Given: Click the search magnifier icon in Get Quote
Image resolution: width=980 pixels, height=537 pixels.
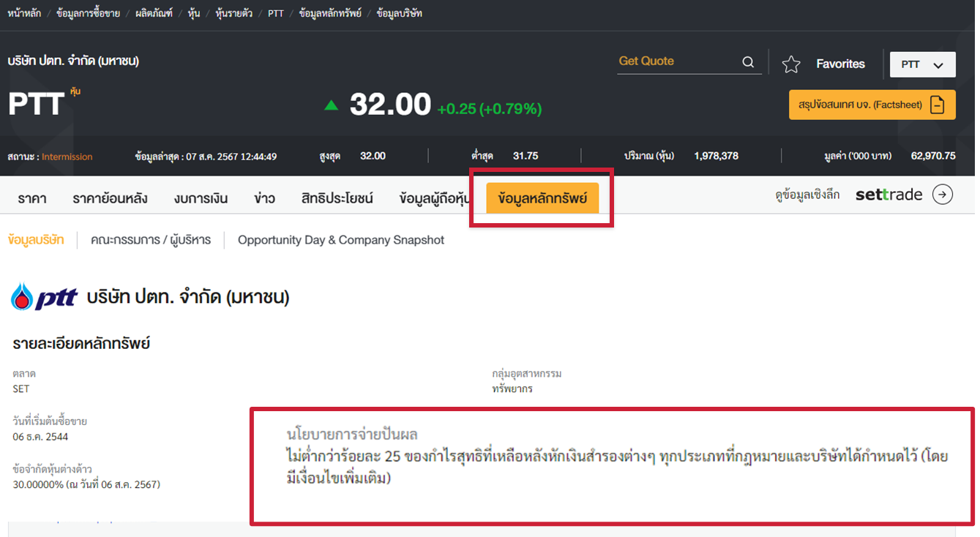Looking at the screenshot, I should pyautogui.click(x=748, y=62).
